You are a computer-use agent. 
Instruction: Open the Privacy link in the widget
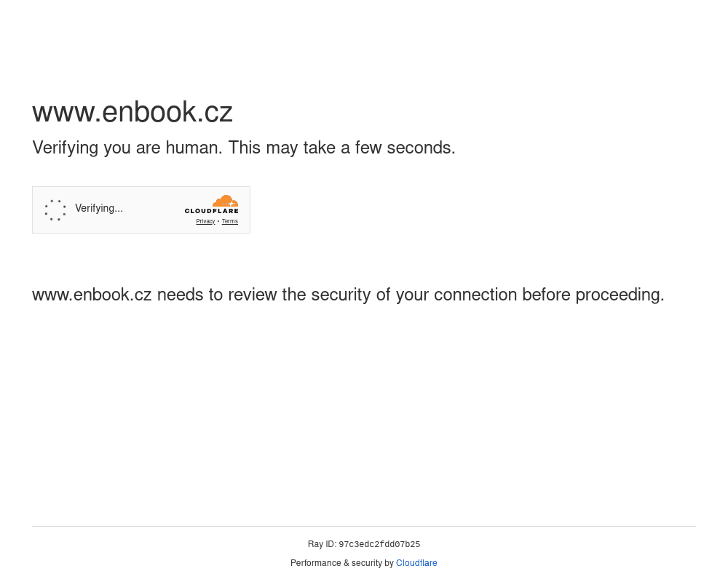[x=205, y=222]
